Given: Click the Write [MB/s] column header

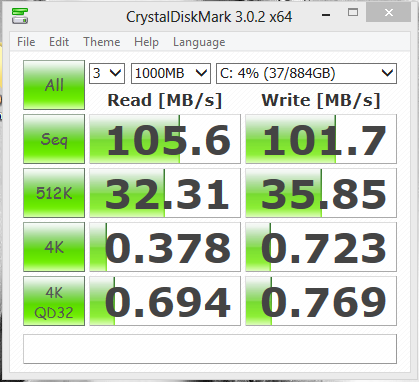Looking at the screenshot, I should [x=321, y=100].
